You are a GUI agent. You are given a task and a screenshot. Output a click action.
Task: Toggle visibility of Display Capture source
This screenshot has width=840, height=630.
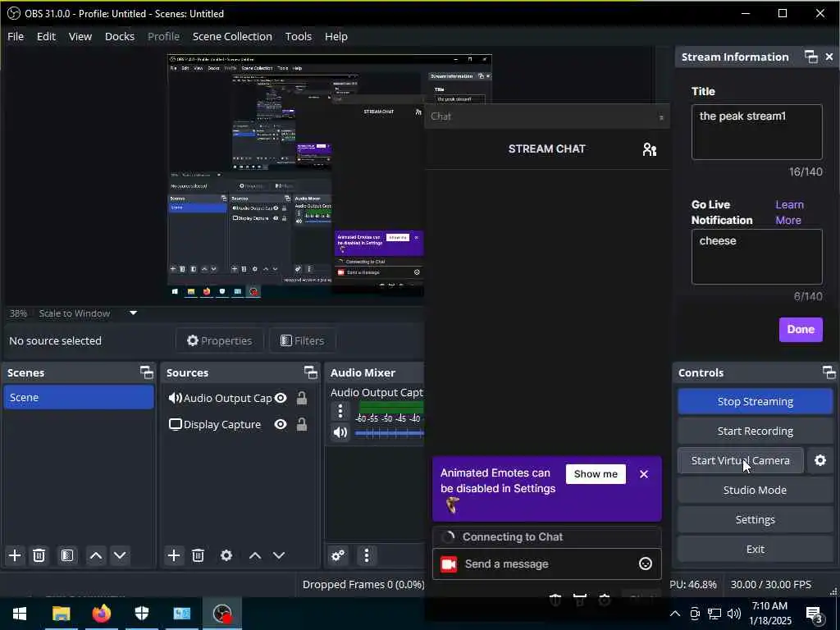(281, 424)
